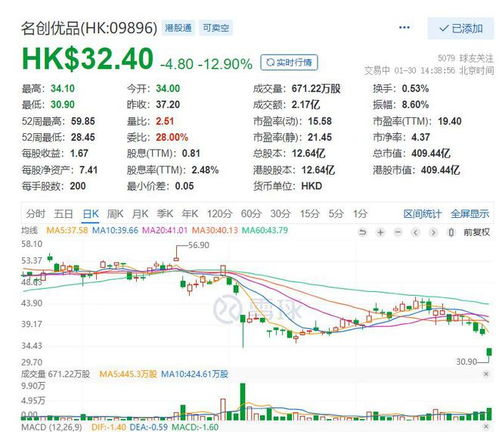Switch to the 60分 interval tab
The height and width of the screenshot is (432, 499).
tap(251, 214)
